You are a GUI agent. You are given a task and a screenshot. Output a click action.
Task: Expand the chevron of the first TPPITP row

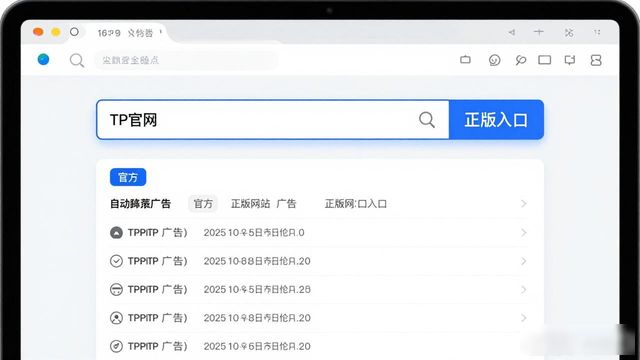(x=524, y=233)
